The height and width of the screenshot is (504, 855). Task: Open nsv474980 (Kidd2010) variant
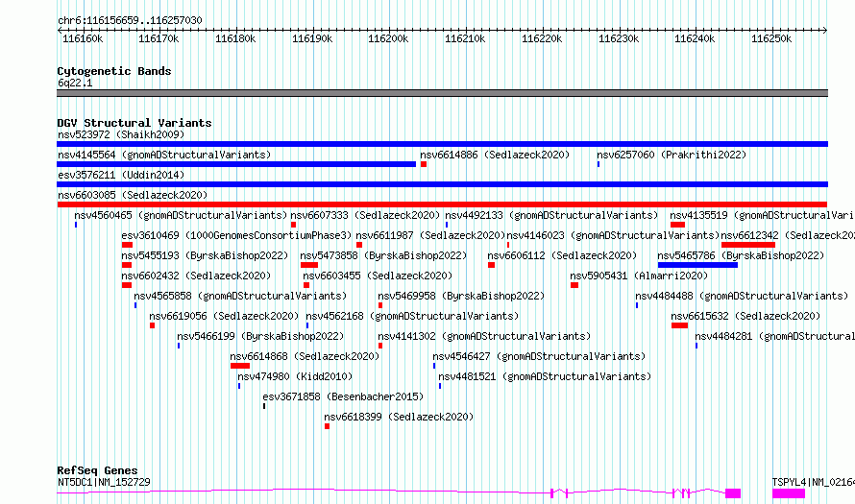(295, 376)
